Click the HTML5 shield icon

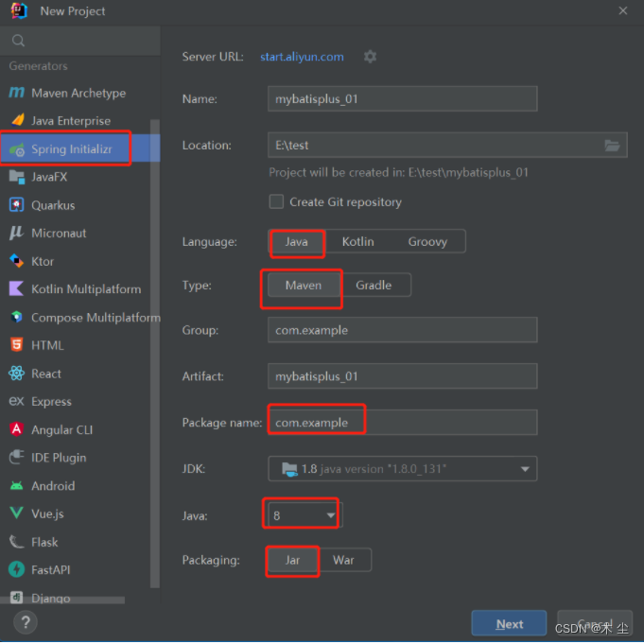[16, 345]
